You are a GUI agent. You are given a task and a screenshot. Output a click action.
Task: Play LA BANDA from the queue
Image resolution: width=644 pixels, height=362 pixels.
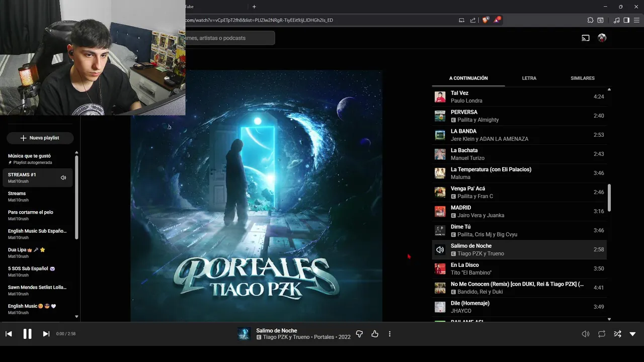pyautogui.click(x=519, y=135)
